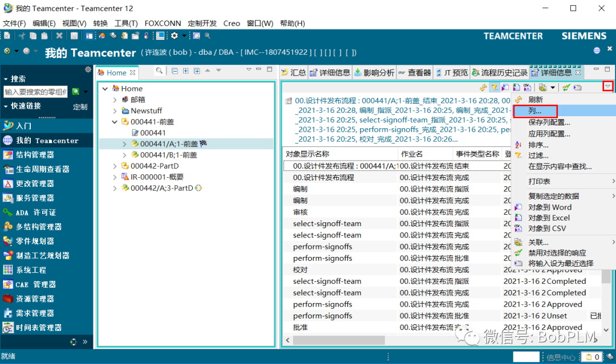Click the export to CSV toolbar icon
616x364 pixels.
(x=527, y=88)
